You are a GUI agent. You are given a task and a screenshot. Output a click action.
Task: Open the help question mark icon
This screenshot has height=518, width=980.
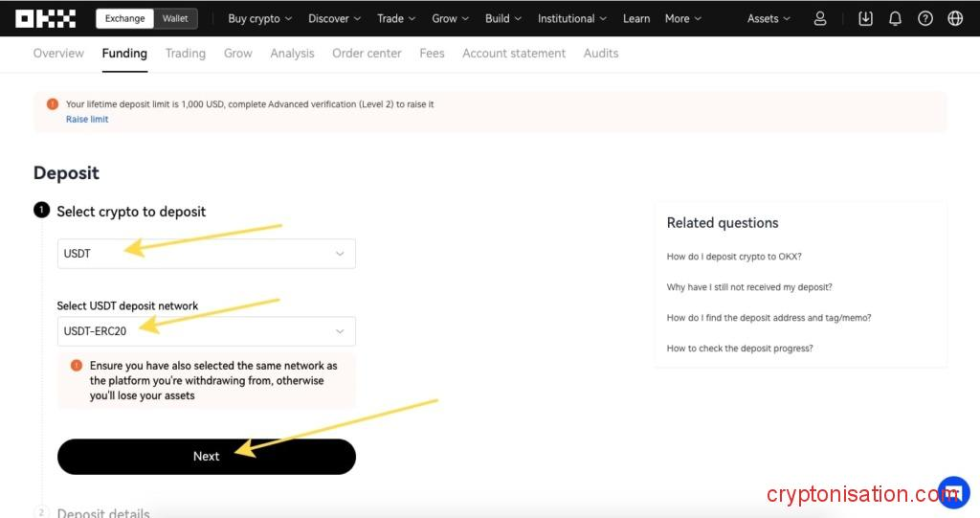click(924, 18)
